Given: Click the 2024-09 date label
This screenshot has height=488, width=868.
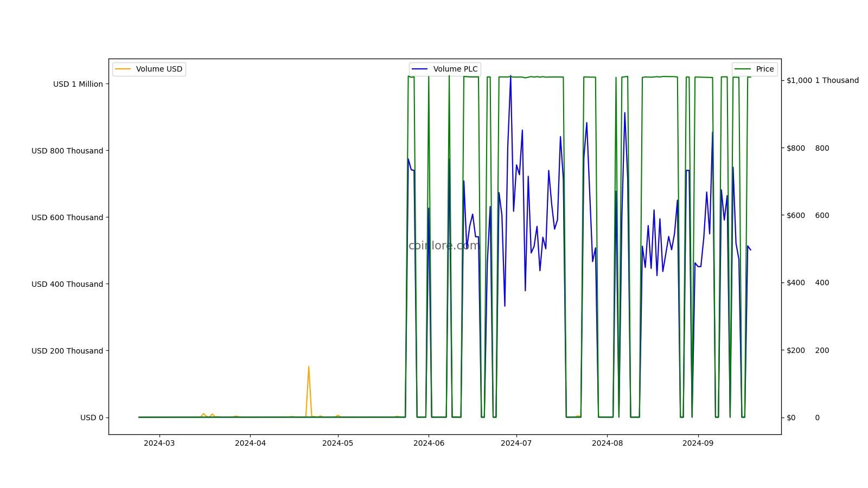Looking at the screenshot, I should click(x=698, y=443).
